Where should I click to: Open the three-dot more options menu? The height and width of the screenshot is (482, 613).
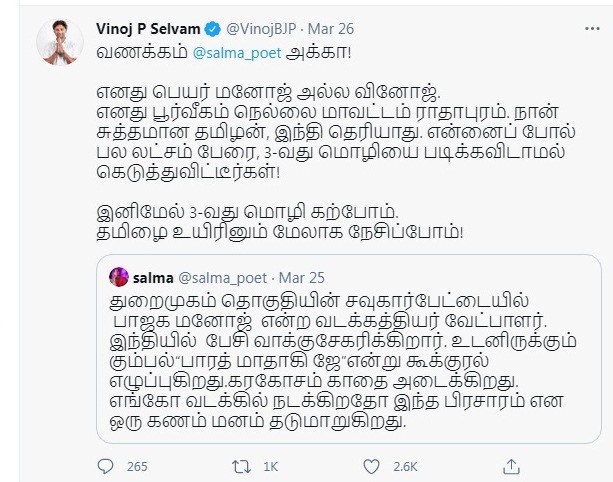[x=592, y=29]
